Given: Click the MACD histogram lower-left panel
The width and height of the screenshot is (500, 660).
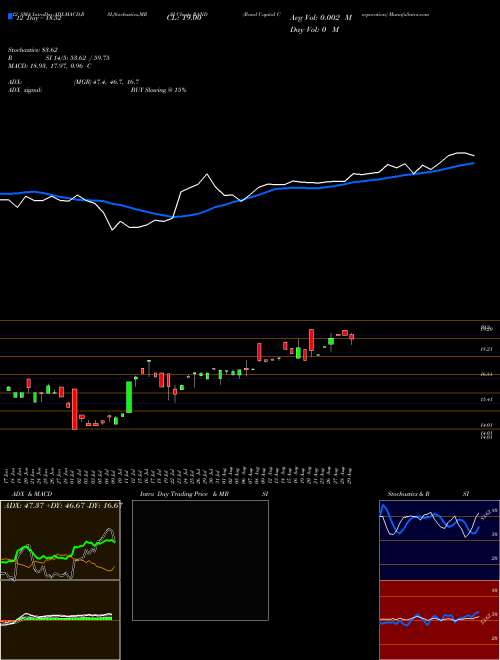Looking at the screenshot, I should [x=60, y=620].
